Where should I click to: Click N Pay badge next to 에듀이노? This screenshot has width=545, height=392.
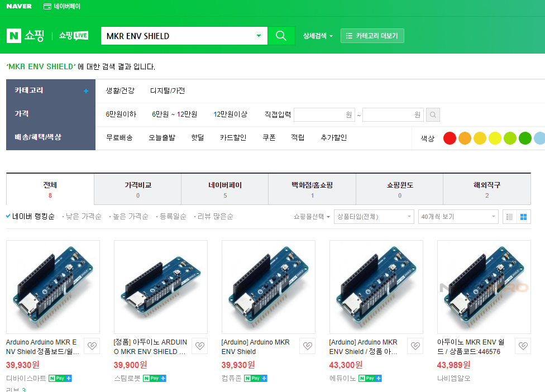pyautogui.click(x=370, y=378)
